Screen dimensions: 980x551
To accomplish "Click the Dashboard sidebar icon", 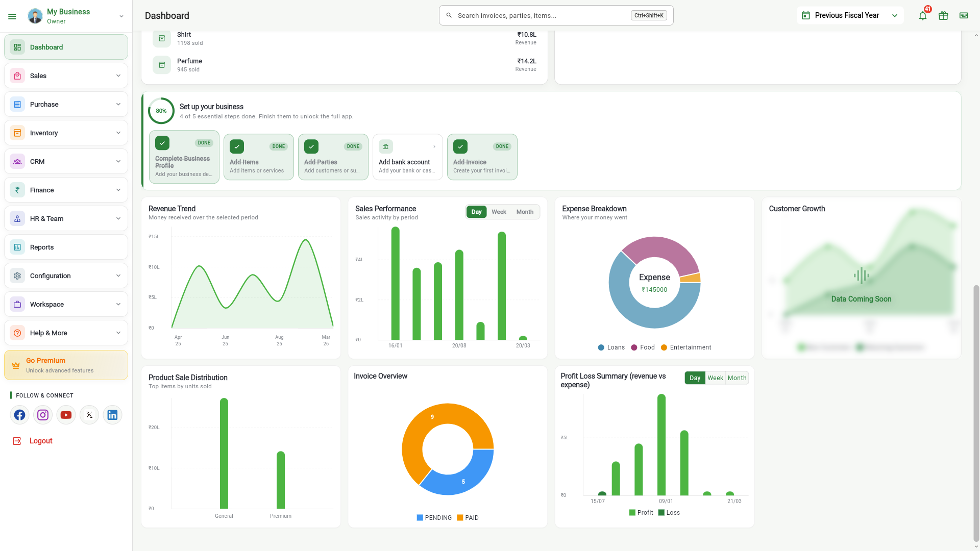I will click(17, 47).
